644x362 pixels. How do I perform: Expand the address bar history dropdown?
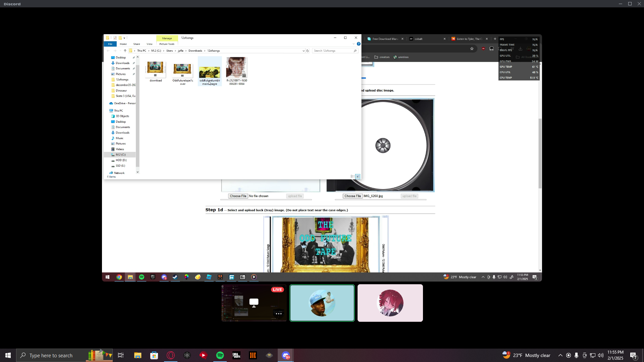click(303, 51)
